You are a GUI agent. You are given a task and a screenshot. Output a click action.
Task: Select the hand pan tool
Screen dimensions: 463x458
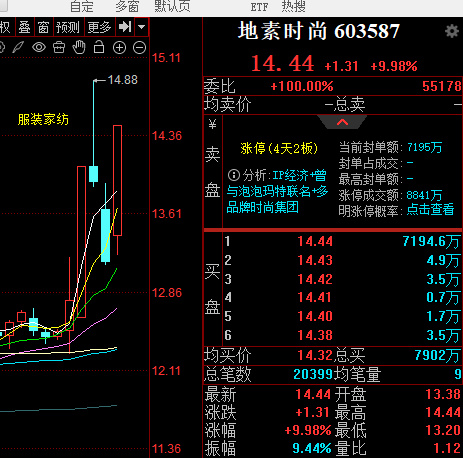point(79,47)
